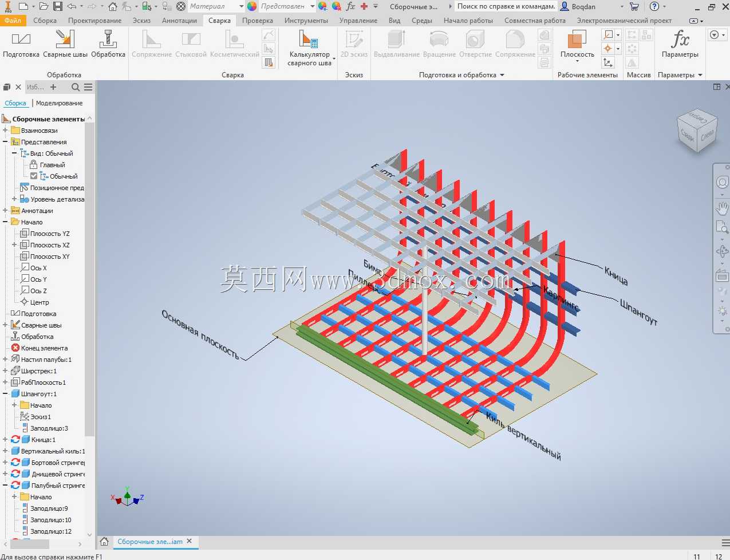Click the ViewCube in the viewport
This screenshot has width=730, height=560.
[697, 130]
